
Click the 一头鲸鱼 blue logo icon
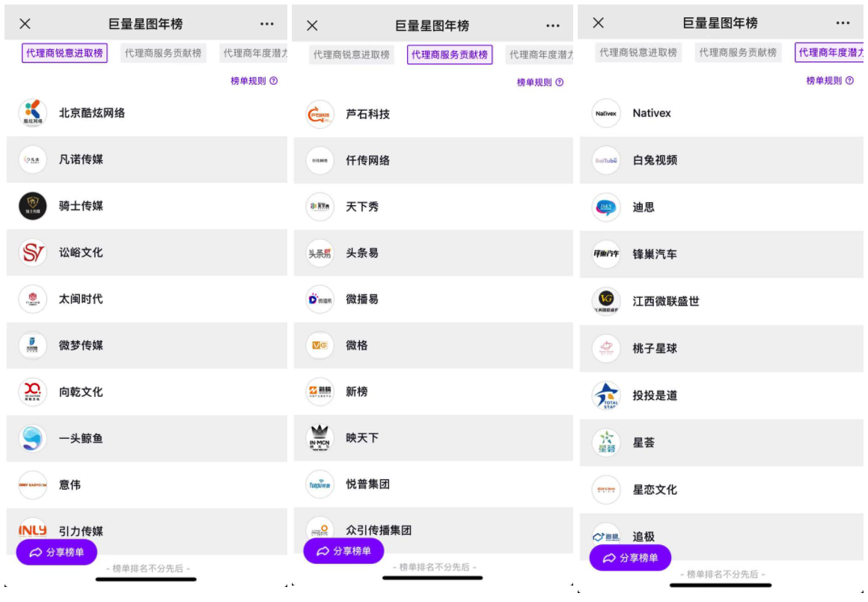pos(33,439)
